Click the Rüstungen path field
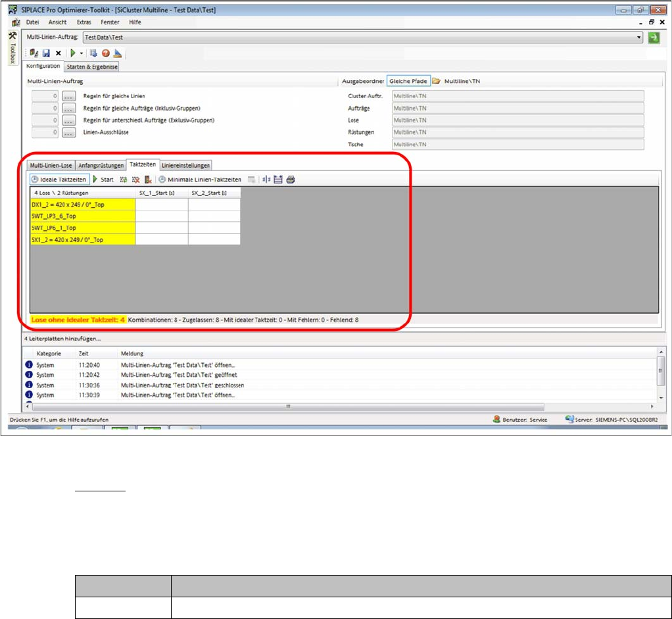 click(x=517, y=132)
